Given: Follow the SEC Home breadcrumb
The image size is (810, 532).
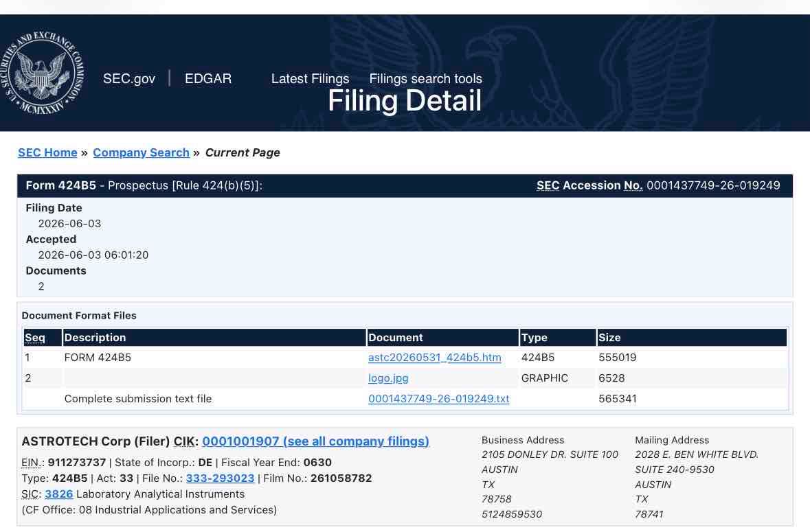Looking at the screenshot, I should [47, 153].
